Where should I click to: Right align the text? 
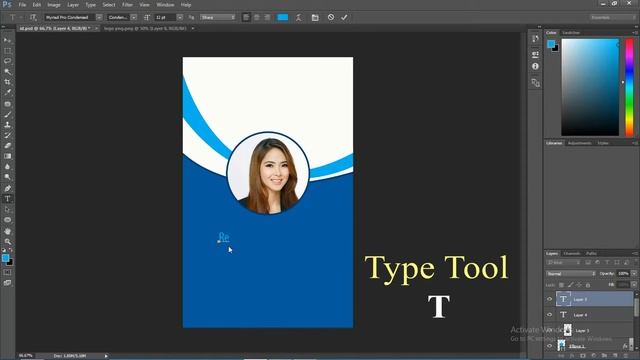click(x=267, y=17)
